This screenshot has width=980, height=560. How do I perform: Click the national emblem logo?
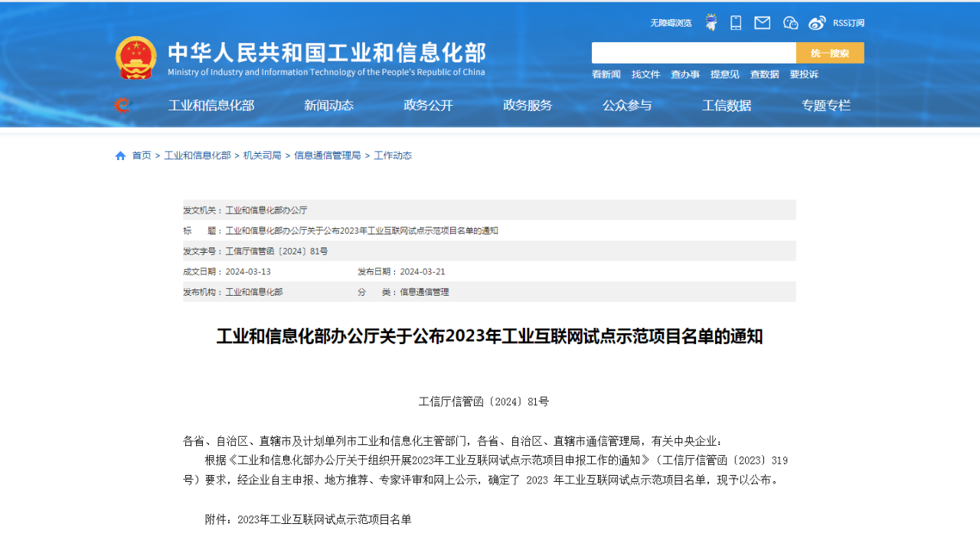(x=136, y=58)
